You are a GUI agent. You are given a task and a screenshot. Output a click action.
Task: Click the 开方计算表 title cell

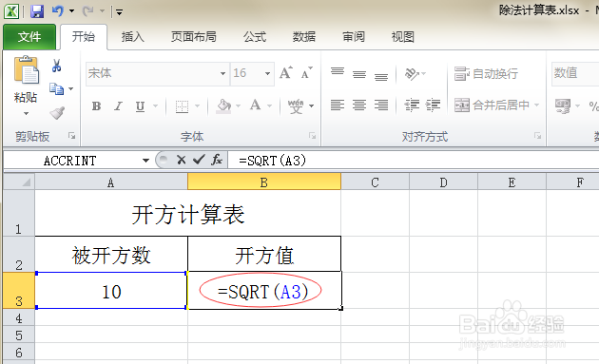188,214
